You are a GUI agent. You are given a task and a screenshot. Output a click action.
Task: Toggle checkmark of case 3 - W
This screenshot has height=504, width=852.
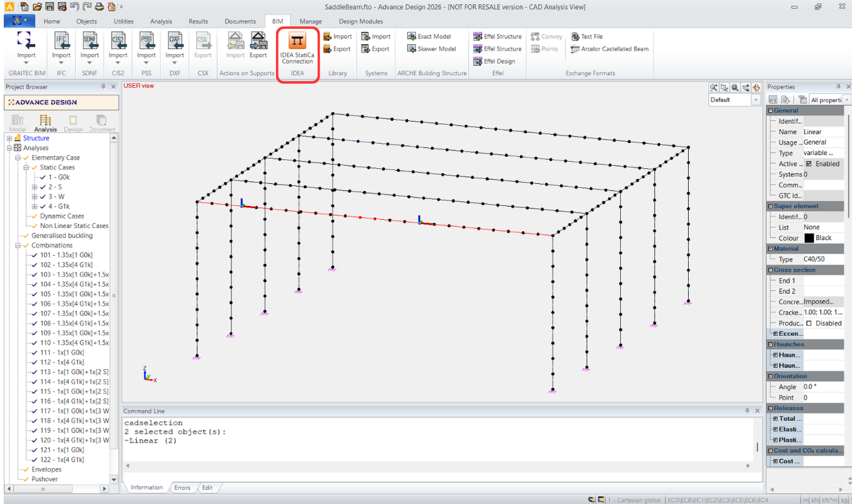[43, 197]
